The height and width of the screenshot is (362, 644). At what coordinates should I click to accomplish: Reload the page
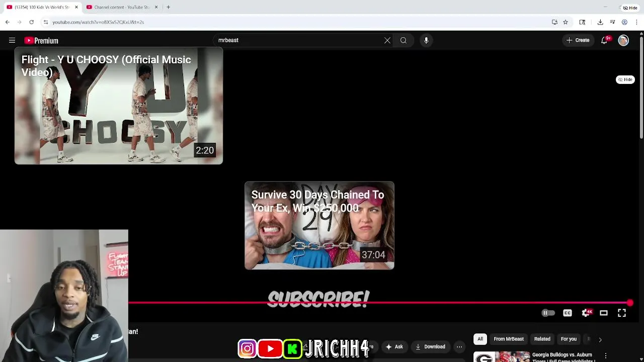pyautogui.click(x=31, y=22)
